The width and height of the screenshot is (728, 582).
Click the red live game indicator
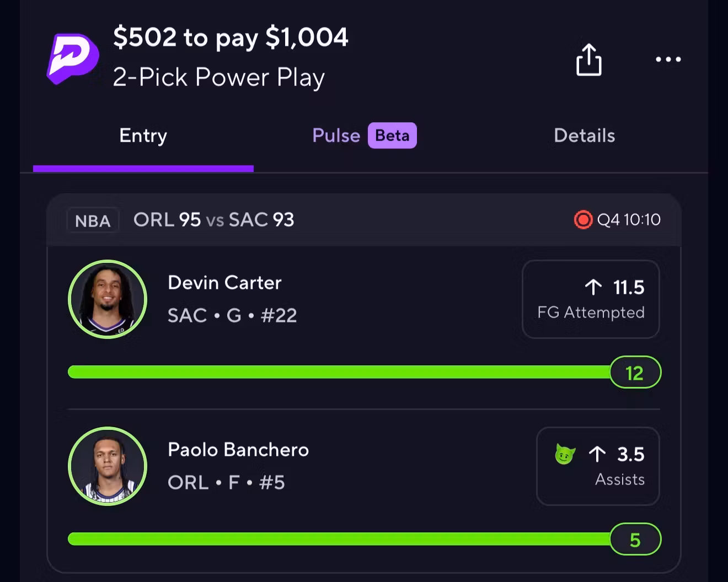583,220
